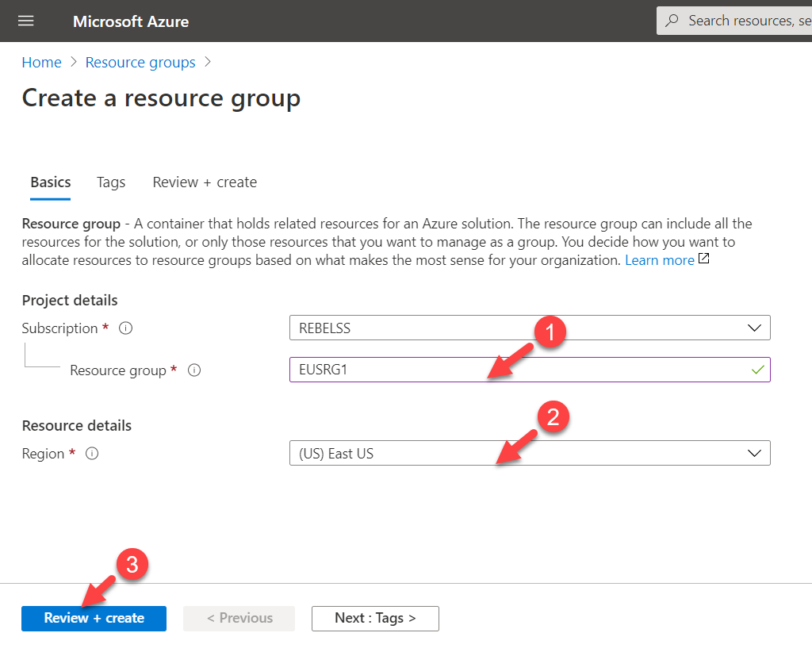Click the green validation checkmark

[757, 370]
